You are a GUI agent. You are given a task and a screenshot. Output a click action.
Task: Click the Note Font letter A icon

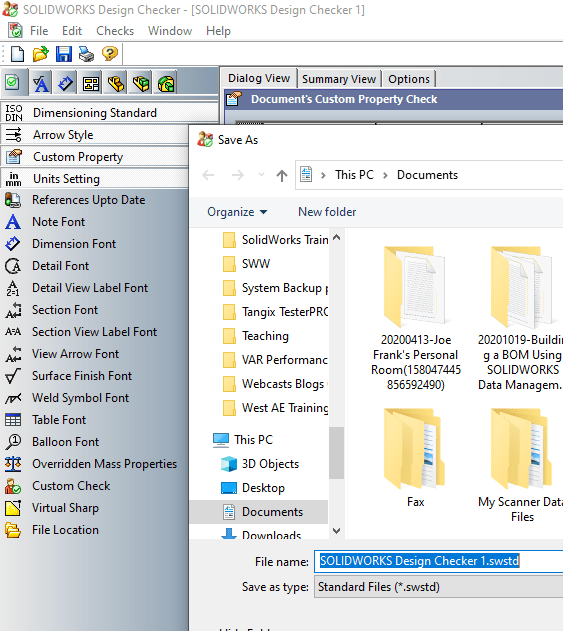click(13, 222)
